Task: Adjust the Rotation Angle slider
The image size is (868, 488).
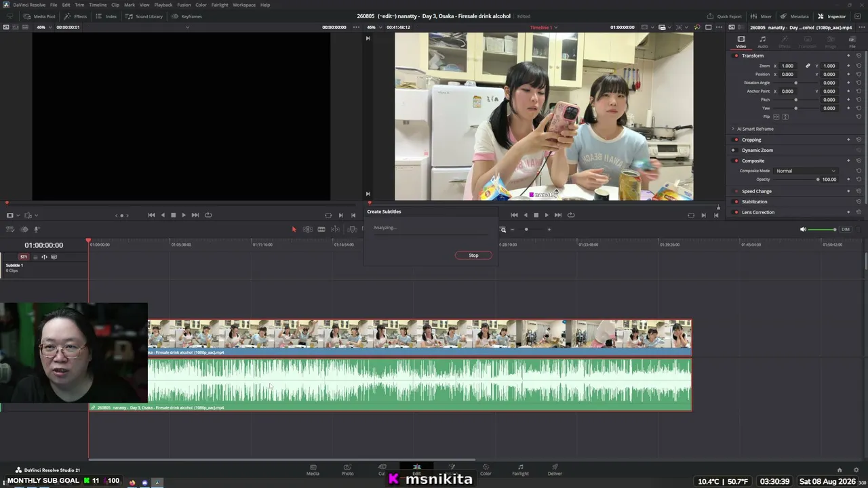Action: 796,83
